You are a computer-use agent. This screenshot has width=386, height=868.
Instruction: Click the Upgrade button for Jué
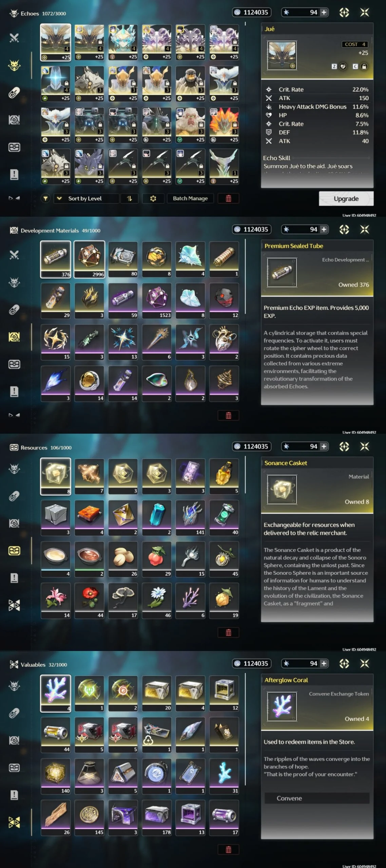pyautogui.click(x=346, y=199)
